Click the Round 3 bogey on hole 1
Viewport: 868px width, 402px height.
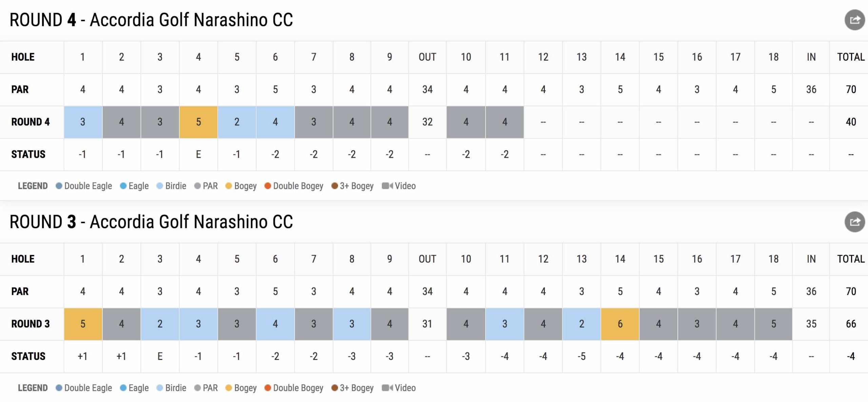tap(83, 324)
